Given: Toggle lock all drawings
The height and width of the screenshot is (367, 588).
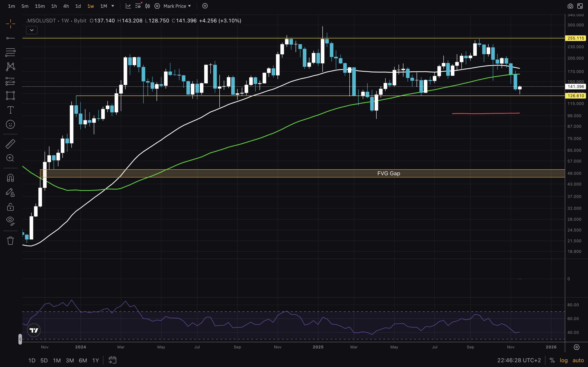Looking at the screenshot, I should [10, 207].
